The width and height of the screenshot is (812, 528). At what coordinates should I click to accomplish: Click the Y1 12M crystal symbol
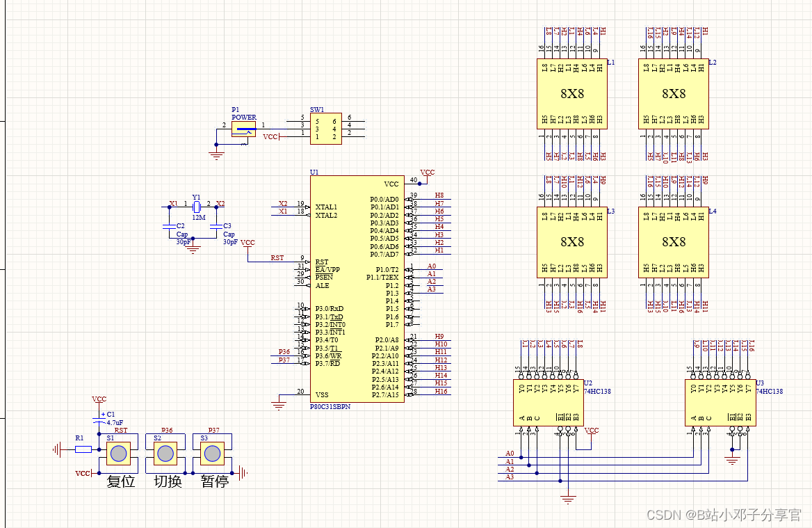click(x=196, y=207)
